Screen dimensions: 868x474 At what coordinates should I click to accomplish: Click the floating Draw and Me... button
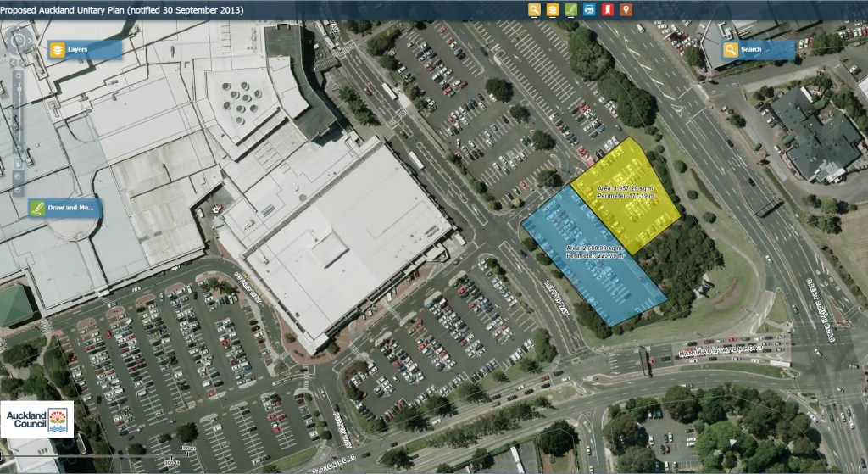(65, 208)
